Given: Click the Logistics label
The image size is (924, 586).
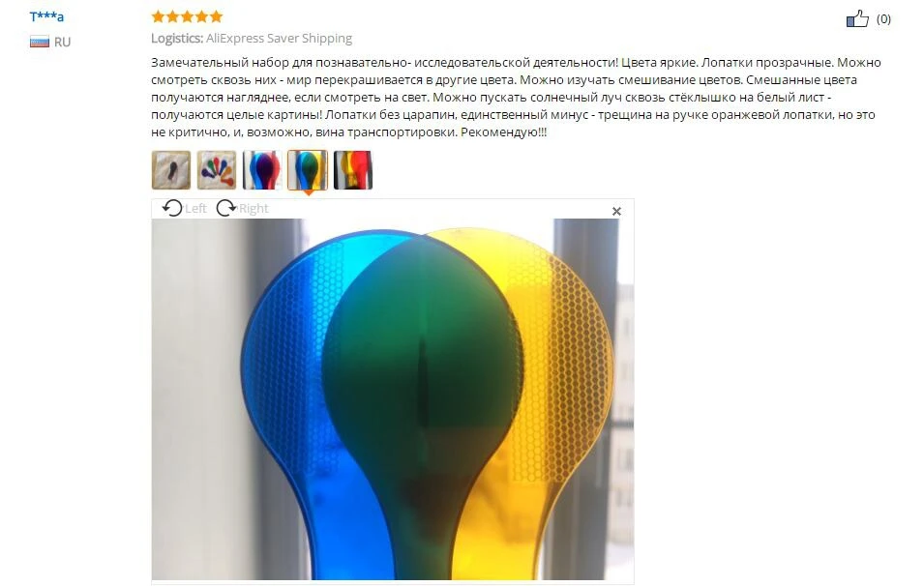Looking at the screenshot, I should tap(177, 39).
